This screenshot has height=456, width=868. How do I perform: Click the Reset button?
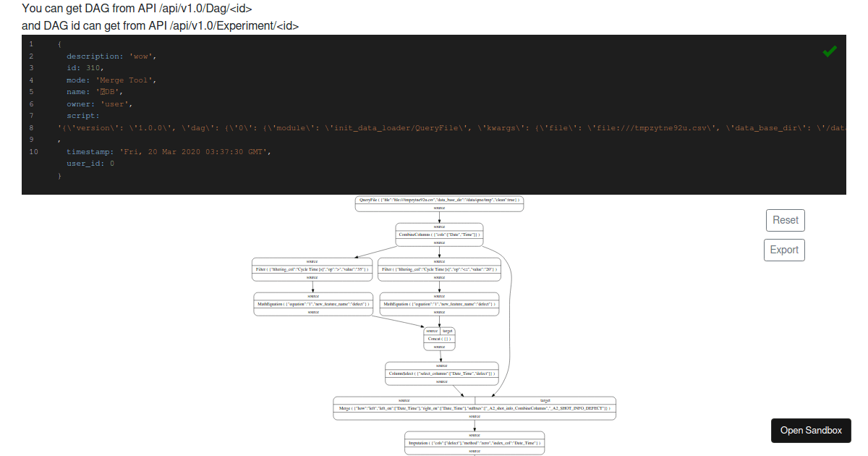click(785, 220)
